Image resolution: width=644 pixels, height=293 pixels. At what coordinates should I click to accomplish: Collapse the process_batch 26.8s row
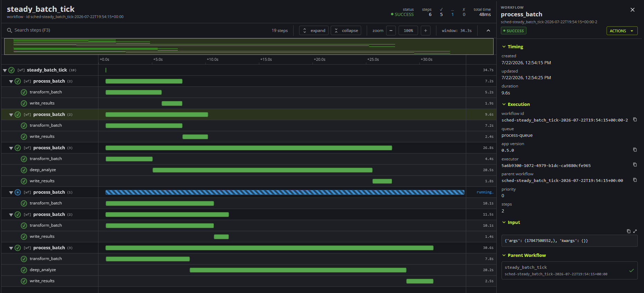(x=11, y=148)
